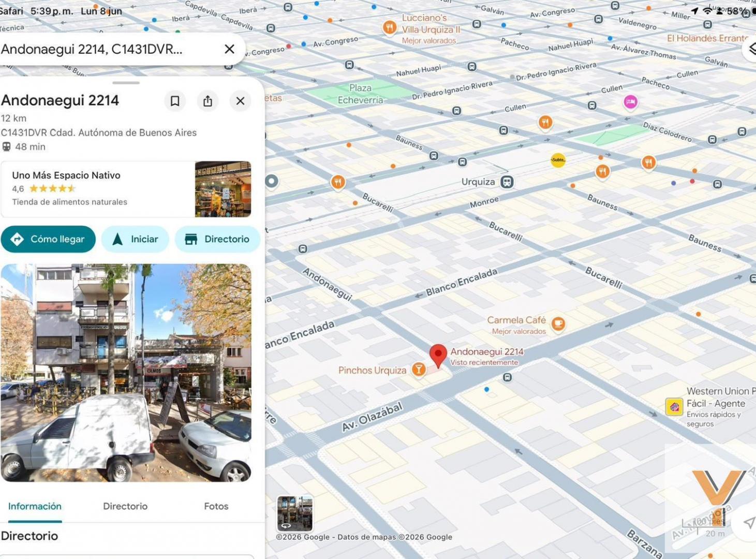Screen dimensions: 756x559
Task: Open the Uno Más Espacio Nativo store photo
Action: (x=223, y=189)
